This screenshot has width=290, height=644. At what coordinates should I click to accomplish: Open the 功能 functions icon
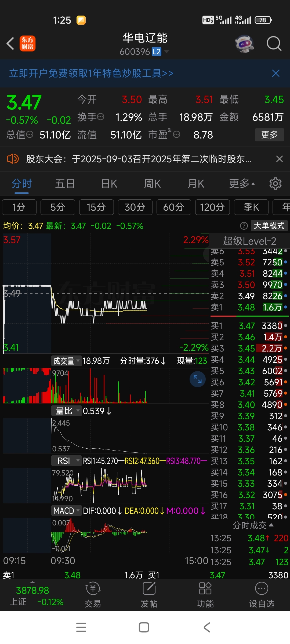pyautogui.click(x=205, y=595)
